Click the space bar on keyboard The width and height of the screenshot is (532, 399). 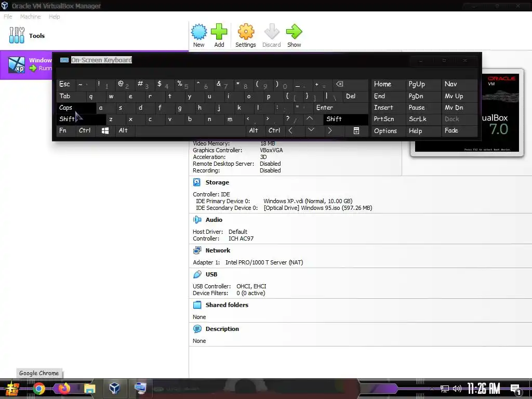point(190,130)
